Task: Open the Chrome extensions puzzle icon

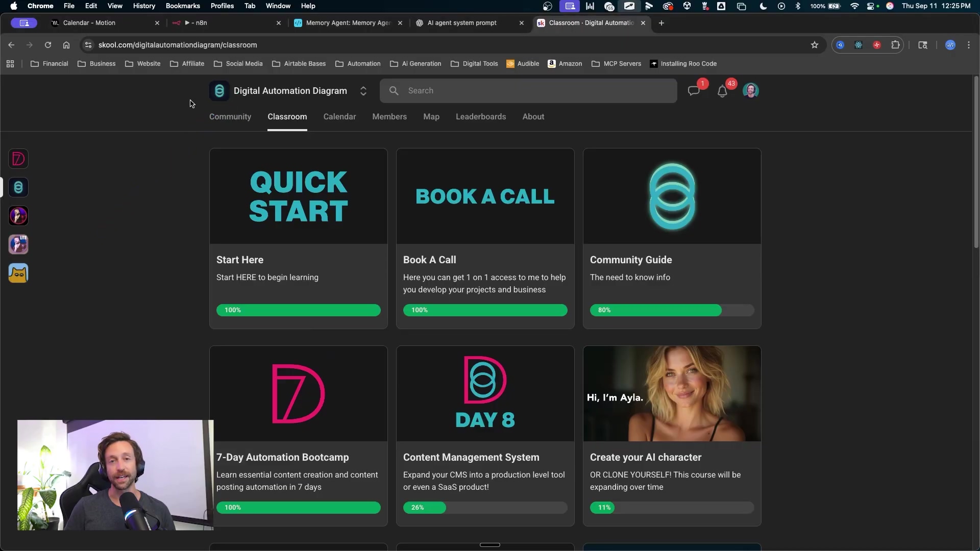Action: (895, 45)
